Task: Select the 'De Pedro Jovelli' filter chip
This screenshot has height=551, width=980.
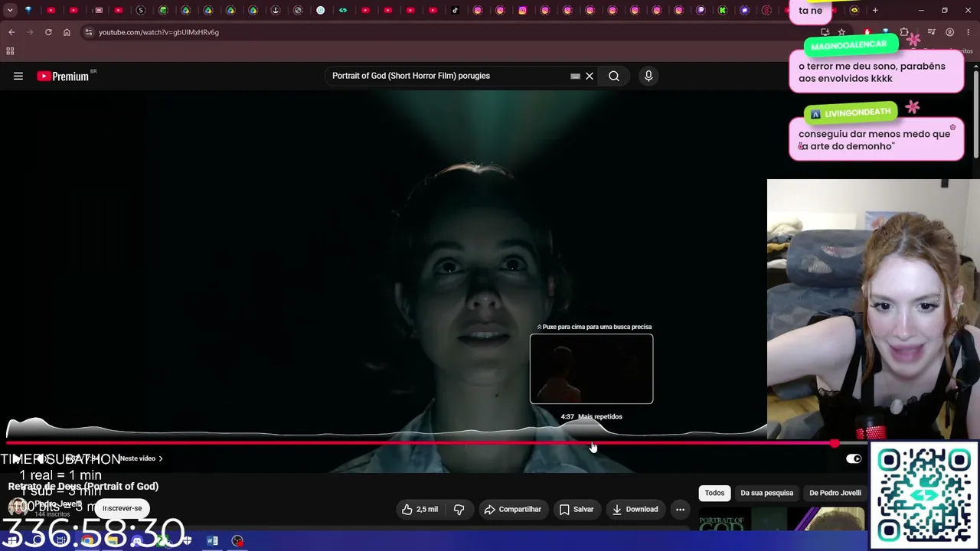Action: 835,493
